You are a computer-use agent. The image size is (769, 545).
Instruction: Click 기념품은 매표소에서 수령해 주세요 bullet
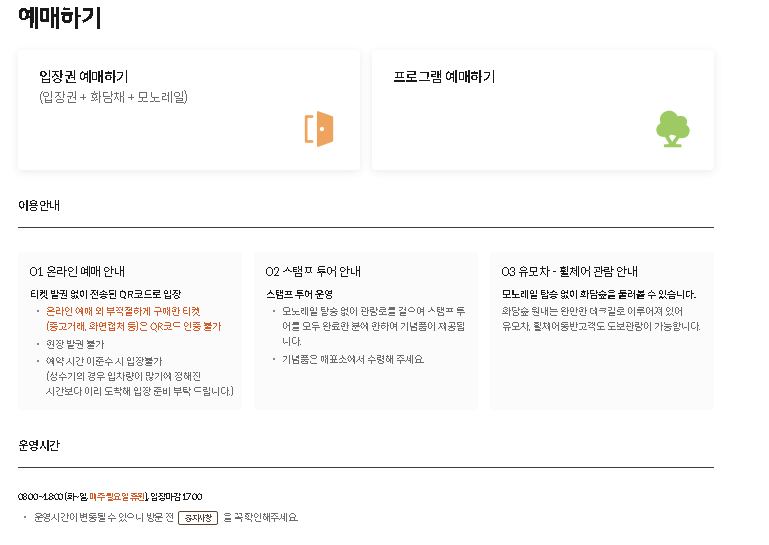[353, 360]
